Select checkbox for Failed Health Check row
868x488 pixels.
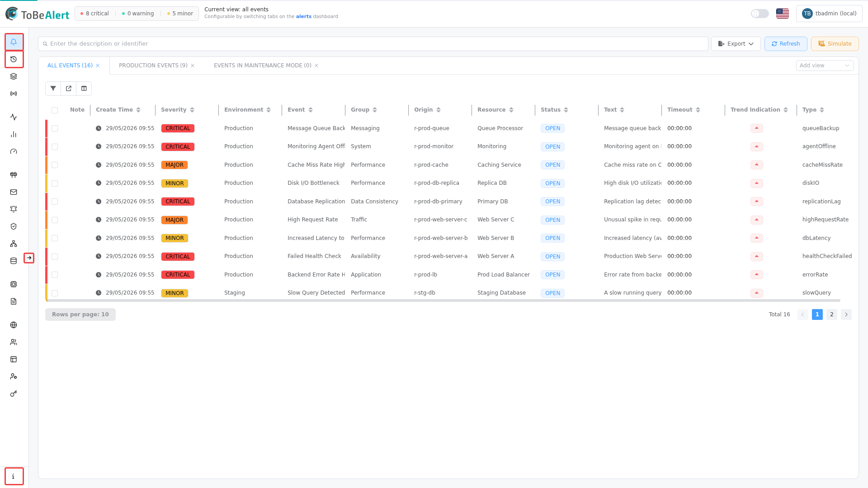tap(55, 257)
